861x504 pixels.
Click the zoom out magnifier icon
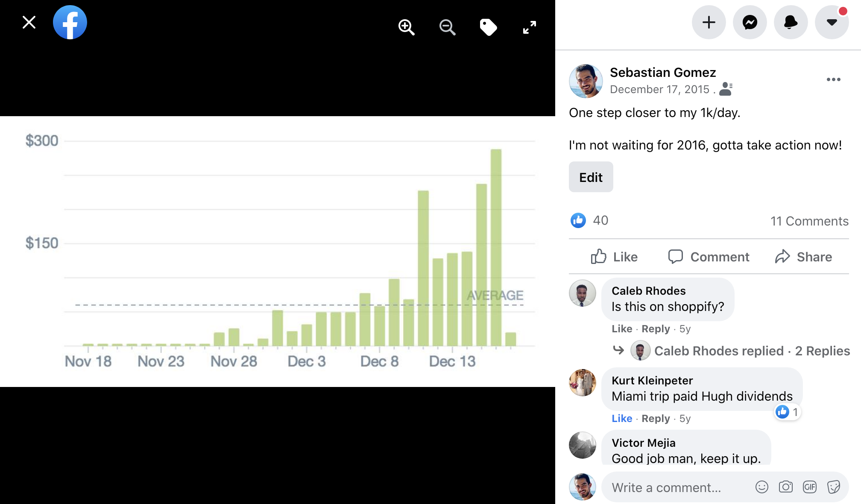(x=447, y=27)
